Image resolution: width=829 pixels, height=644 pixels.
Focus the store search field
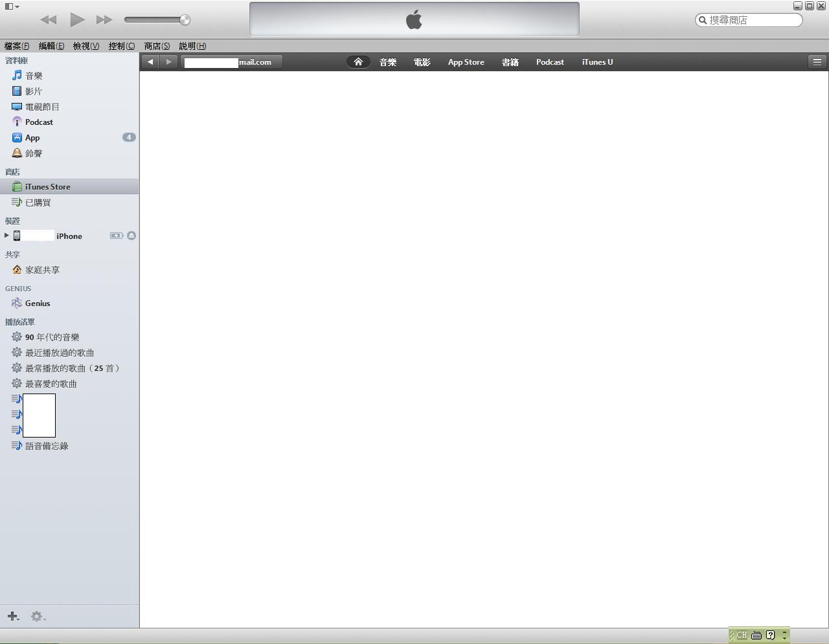(x=749, y=20)
